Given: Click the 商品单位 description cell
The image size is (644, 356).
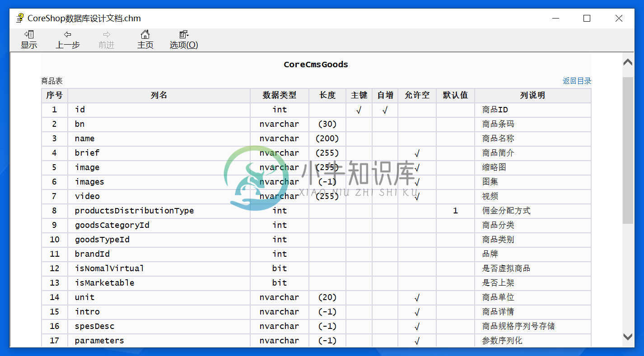Looking at the screenshot, I should click(532, 297).
